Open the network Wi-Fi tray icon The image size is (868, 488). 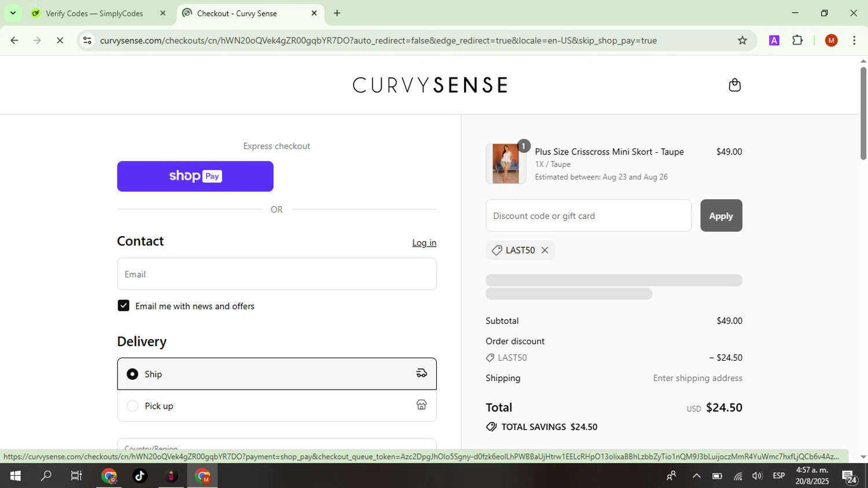coord(738,476)
